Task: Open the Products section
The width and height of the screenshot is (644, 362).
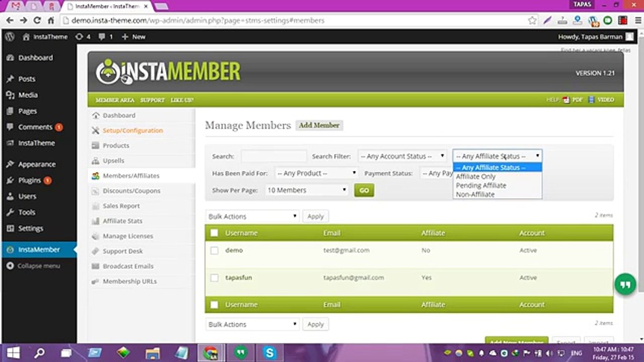Action: (116, 145)
